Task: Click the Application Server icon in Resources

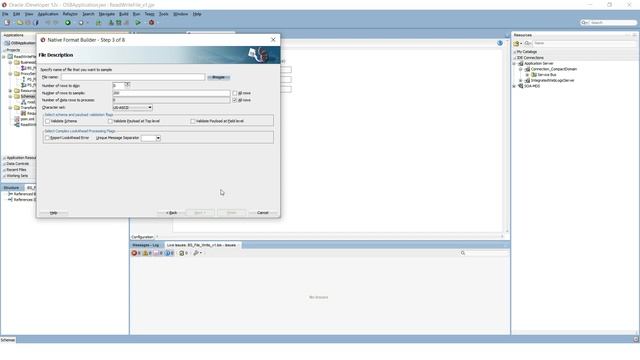Action: 520,63
